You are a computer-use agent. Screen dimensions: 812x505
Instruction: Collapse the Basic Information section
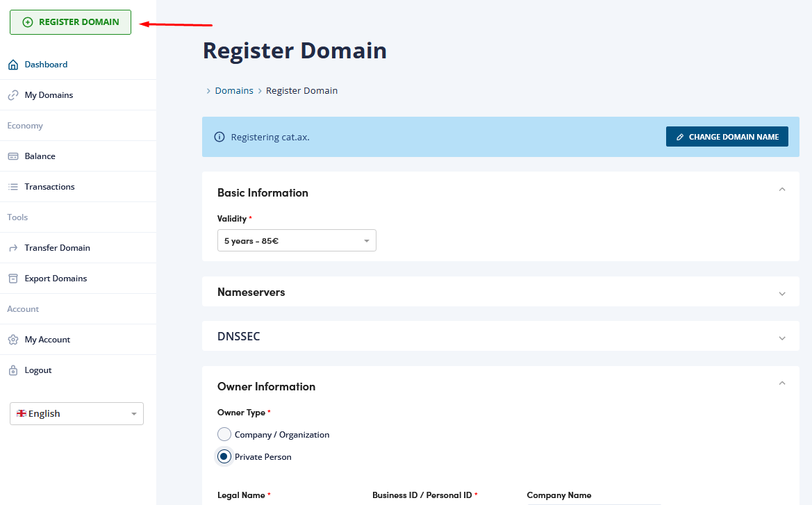pos(782,190)
